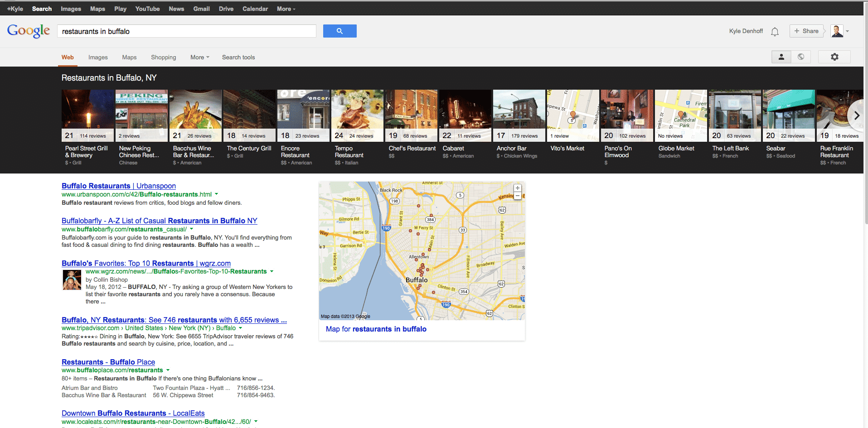Select Seabar restaurant card
Image resolution: width=868 pixels, height=428 pixels.
tap(789, 125)
